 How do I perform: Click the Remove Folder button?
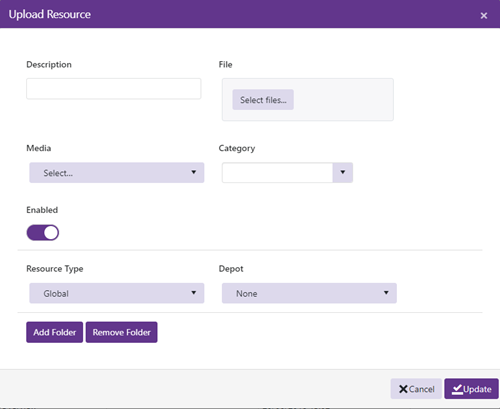[122, 332]
